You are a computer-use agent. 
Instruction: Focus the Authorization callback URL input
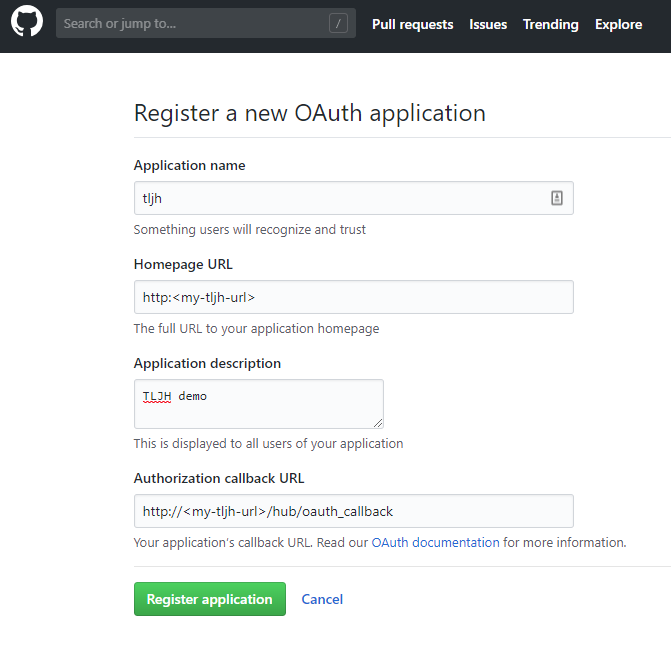pyautogui.click(x=353, y=511)
